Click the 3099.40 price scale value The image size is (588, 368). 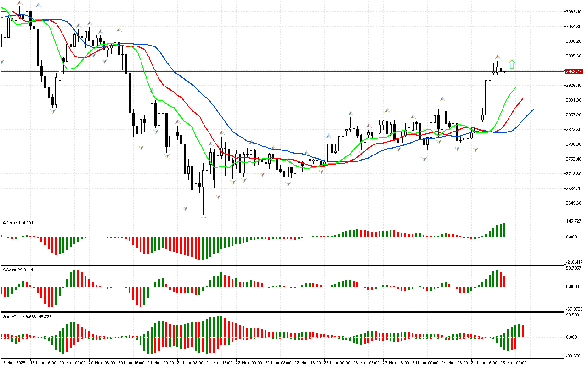(575, 11)
